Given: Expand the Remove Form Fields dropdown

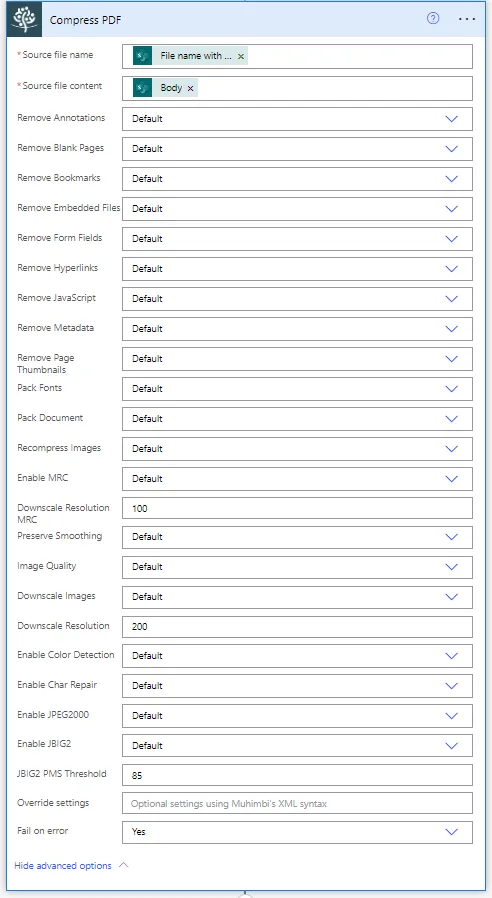Looking at the screenshot, I should pos(297,238).
